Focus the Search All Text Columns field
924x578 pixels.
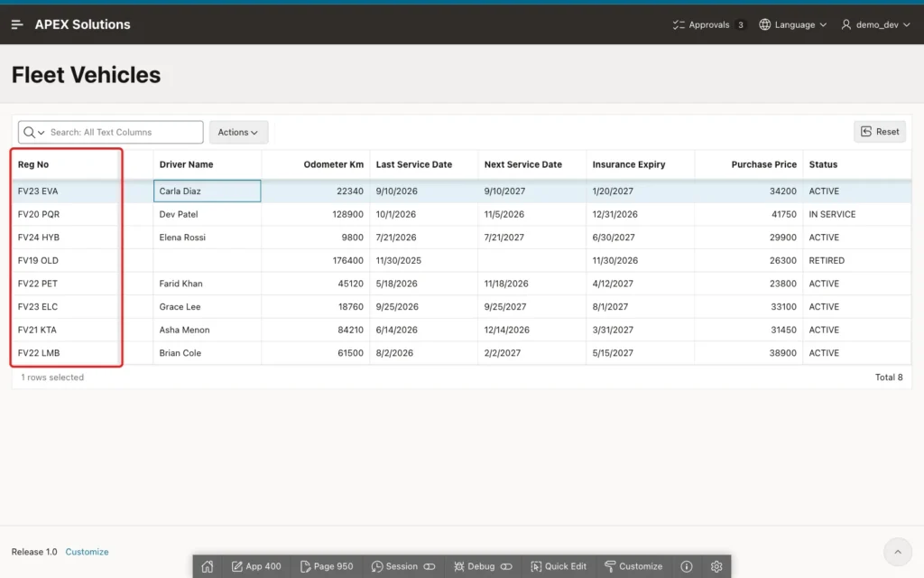point(124,132)
